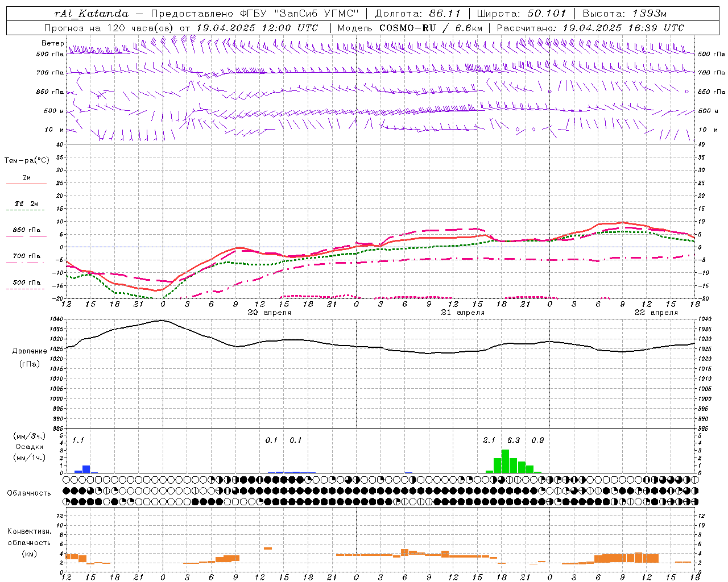Click the tallest blue precipitation bar

(x=86, y=469)
